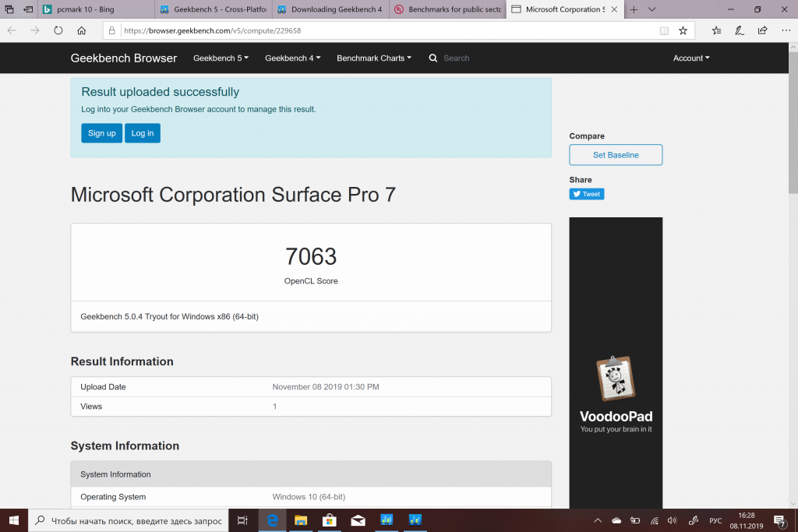
Task: Open reading view icon in address bar
Action: [x=664, y=30]
